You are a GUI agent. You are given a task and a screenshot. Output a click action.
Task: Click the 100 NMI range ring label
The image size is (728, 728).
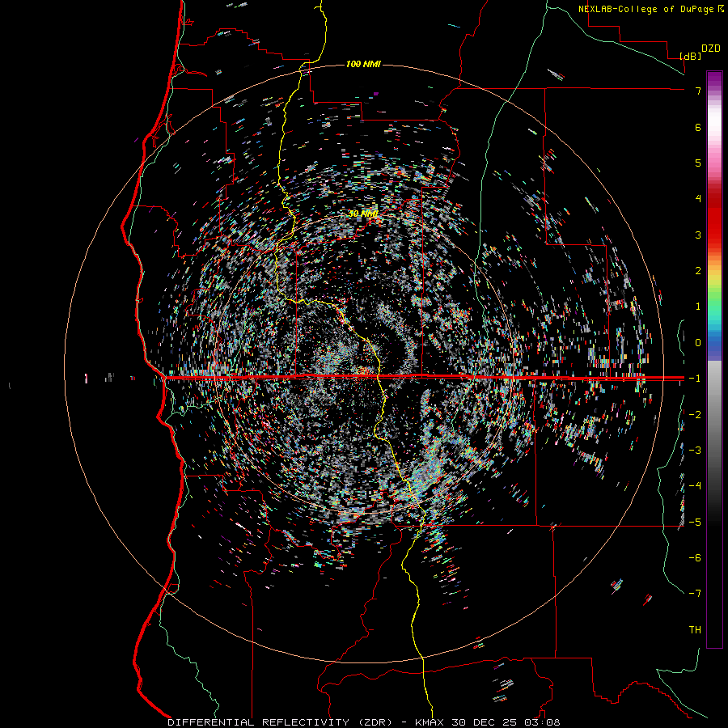click(363, 64)
